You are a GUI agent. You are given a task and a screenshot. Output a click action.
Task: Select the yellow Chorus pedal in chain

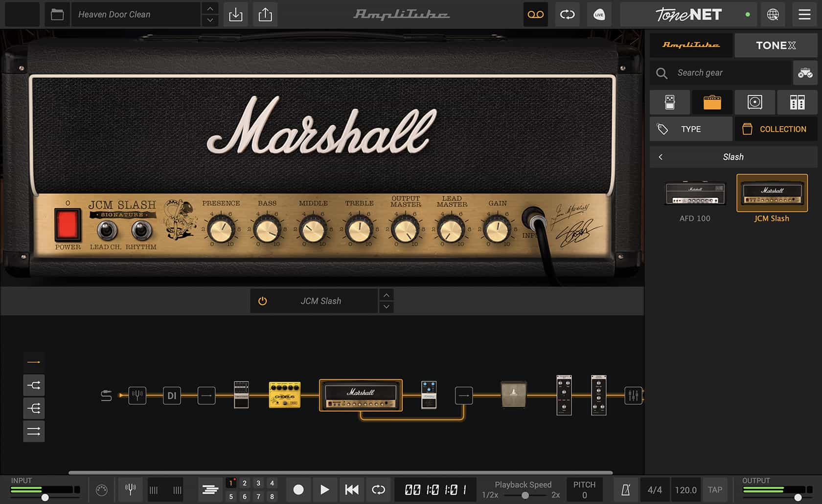pos(285,395)
